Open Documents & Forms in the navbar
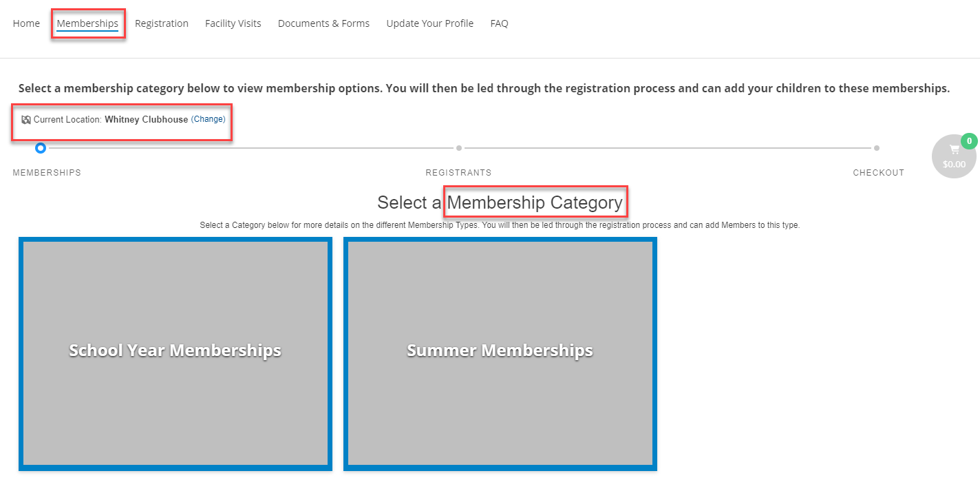This screenshot has width=980, height=480. coord(323,23)
